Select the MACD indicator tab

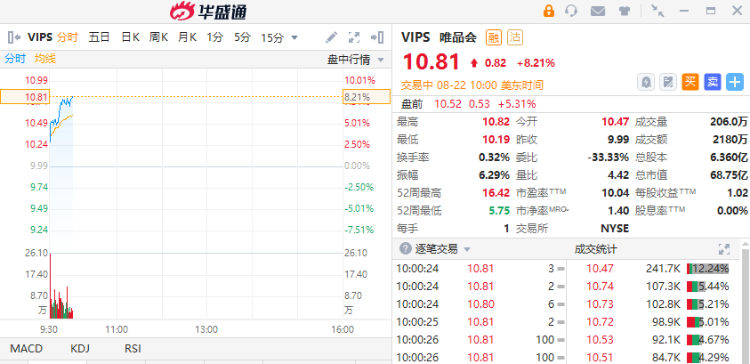(26, 348)
